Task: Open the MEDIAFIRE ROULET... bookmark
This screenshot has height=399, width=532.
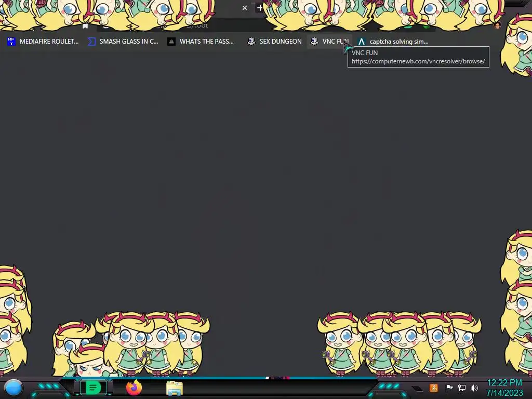Action: coord(43,42)
